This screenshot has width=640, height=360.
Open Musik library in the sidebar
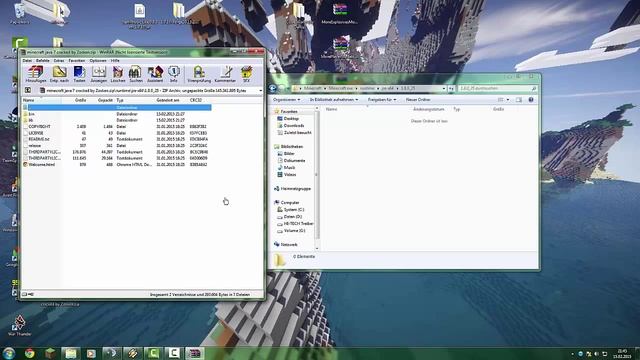pyautogui.click(x=289, y=168)
